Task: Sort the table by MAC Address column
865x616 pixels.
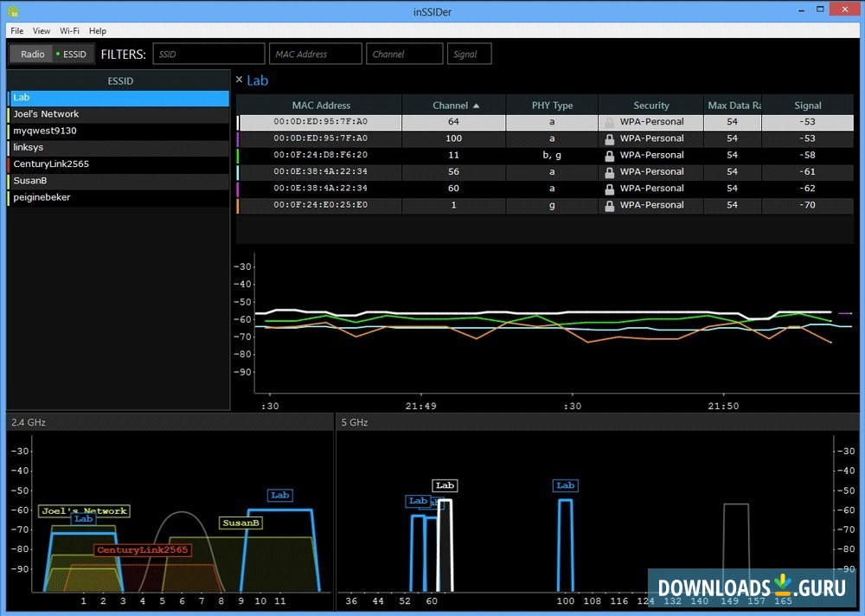Action: click(x=321, y=105)
